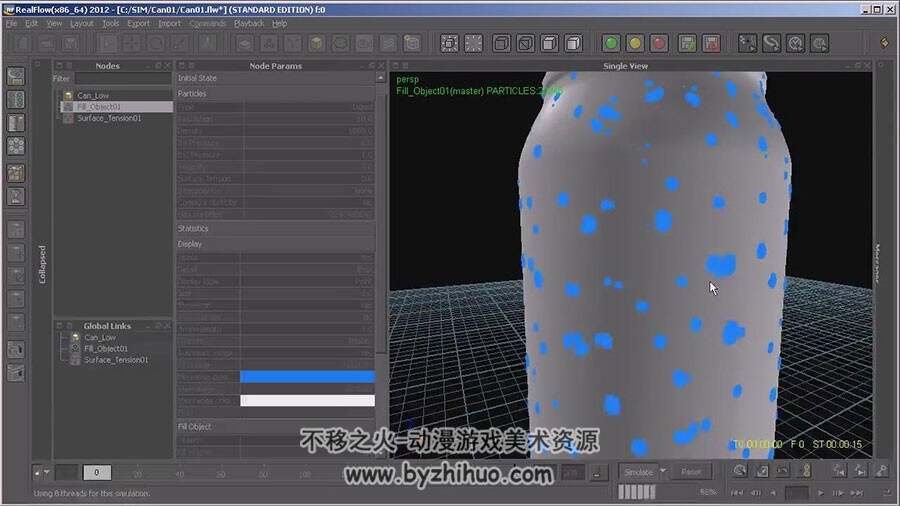Click the particle batch-script icon
Image resolution: width=900 pixels, height=506 pixels.
pos(747,43)
